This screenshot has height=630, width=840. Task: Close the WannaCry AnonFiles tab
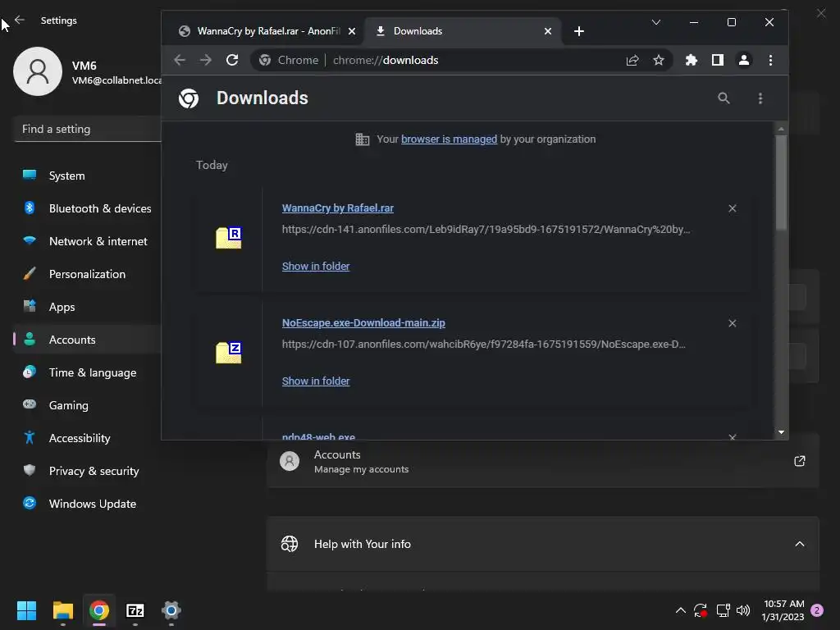351,31
